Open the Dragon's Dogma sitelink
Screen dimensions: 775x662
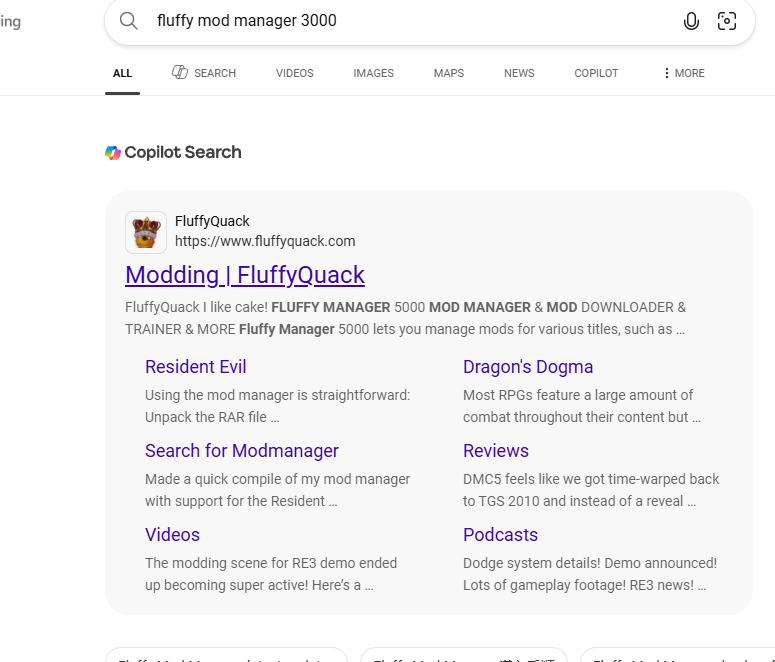coord(528,367)
